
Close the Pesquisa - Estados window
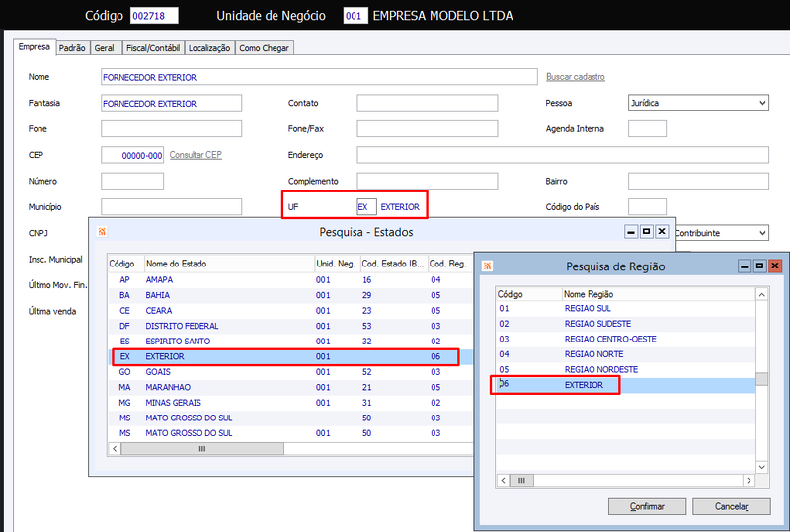(662, 232)
